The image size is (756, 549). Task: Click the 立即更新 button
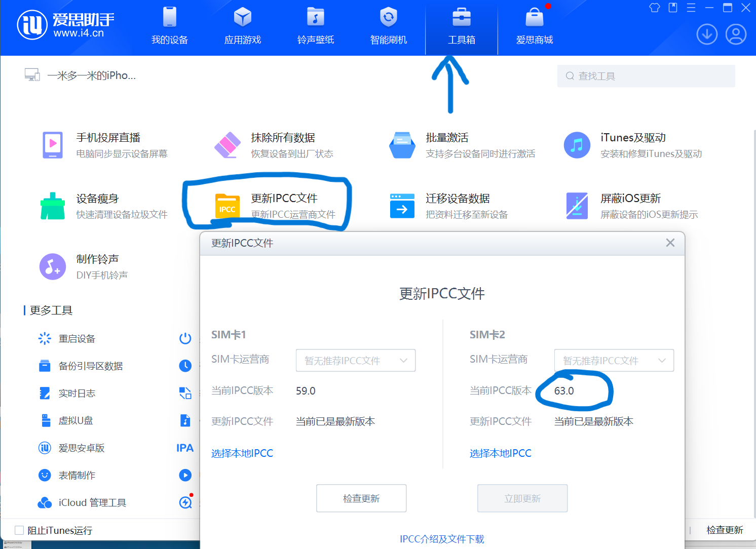522,498
